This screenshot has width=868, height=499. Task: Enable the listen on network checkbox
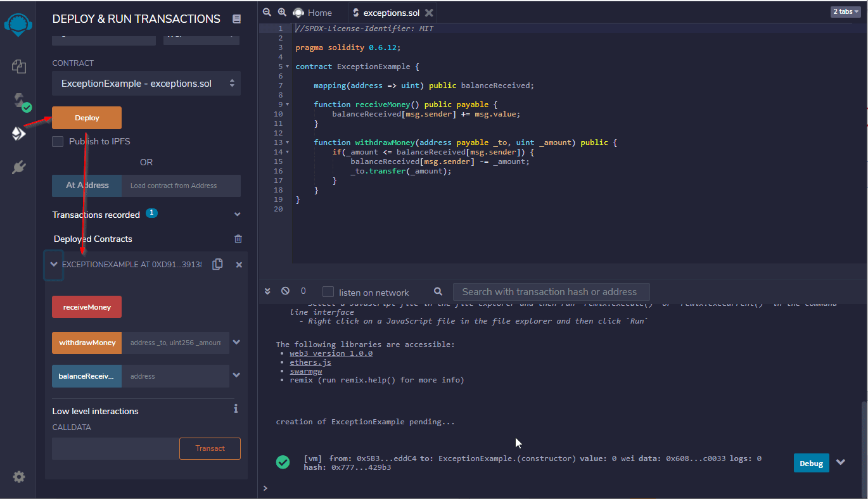328,292
